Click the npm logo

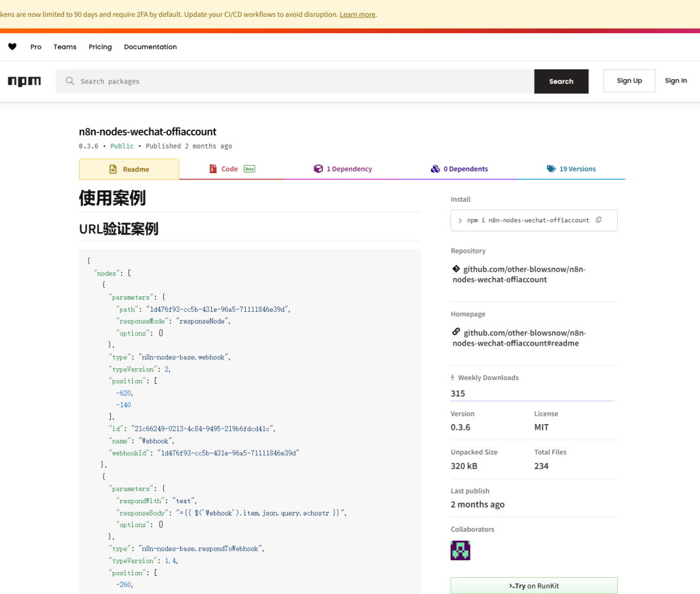point(24,81)
